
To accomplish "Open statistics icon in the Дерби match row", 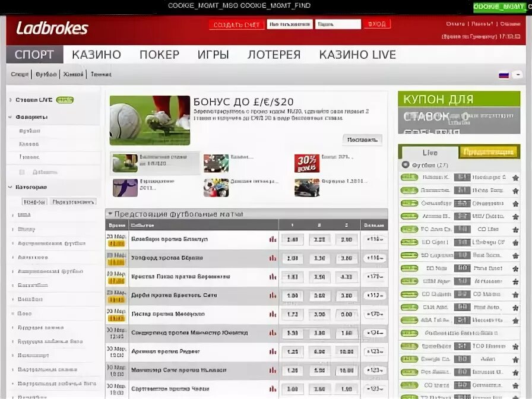I will click(273, 295).
